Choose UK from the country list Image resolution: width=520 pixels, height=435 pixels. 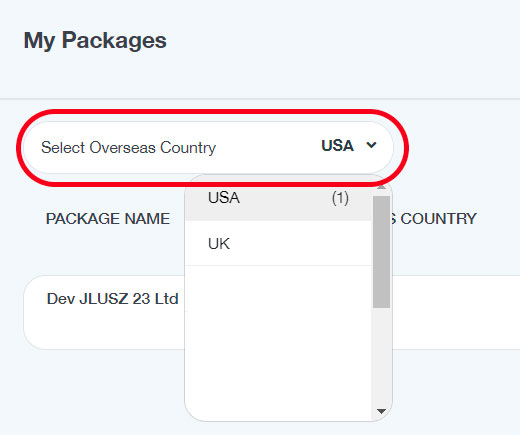click(278, 243)
